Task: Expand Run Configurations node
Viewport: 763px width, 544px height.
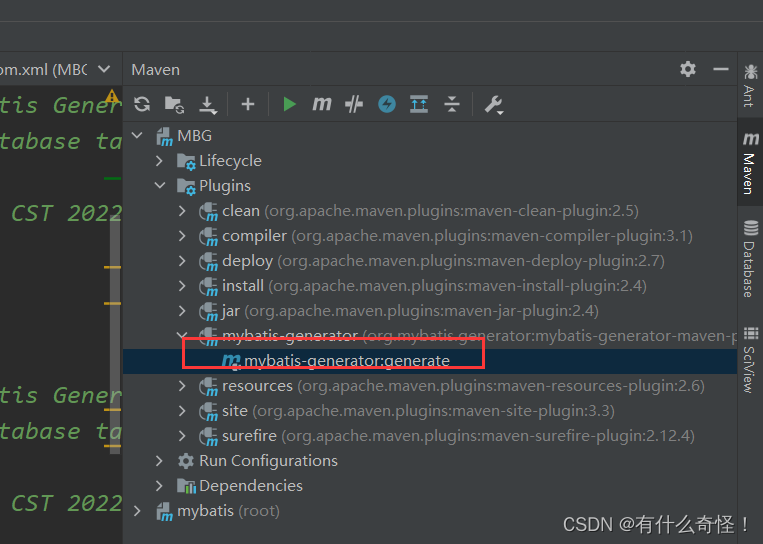Action: 159,461
